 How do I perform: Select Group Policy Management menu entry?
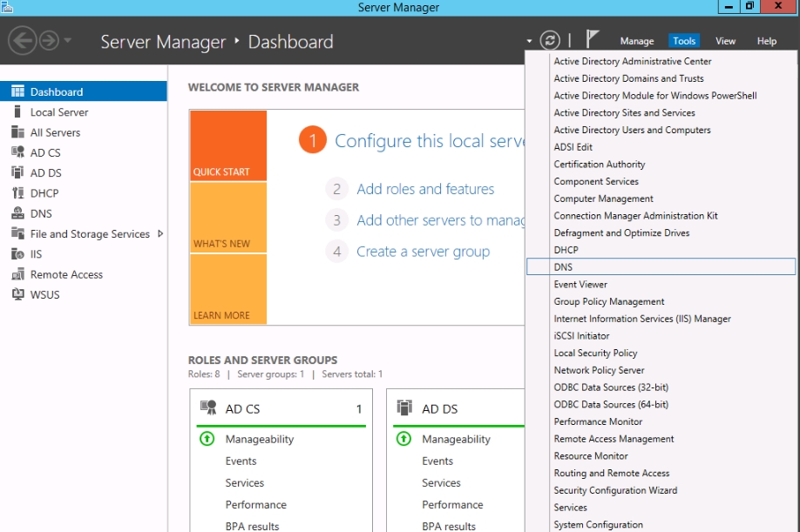608,301
